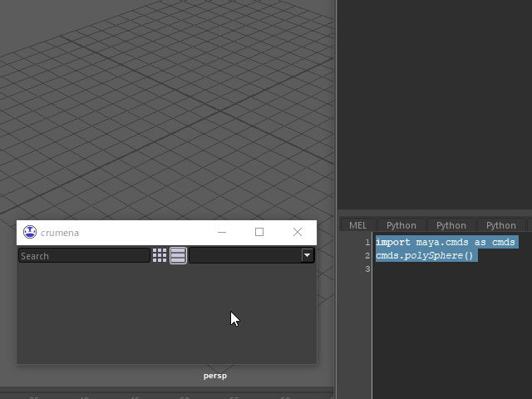Switch to the MEL script tab
This screenshot has width=532, height=399.
click(358, 225)
